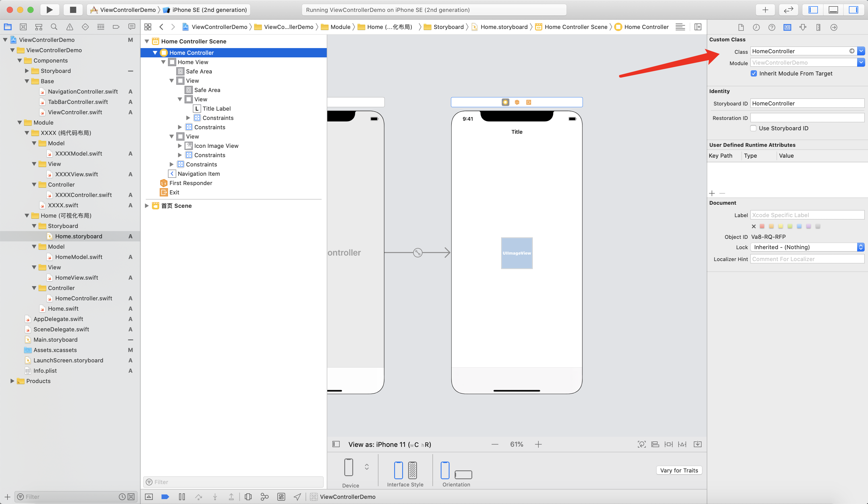
Task: Expand the 首页 Scene disclosure triangle
Action: 148,206
